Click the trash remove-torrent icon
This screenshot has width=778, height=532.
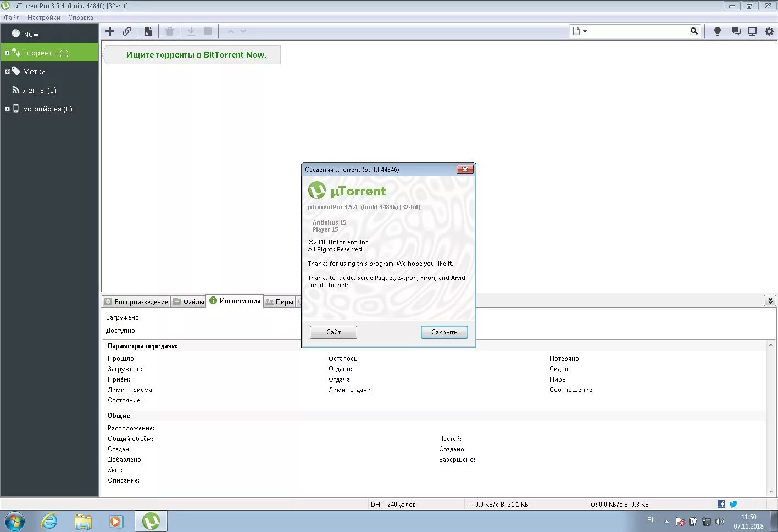(x=170, y=31)
